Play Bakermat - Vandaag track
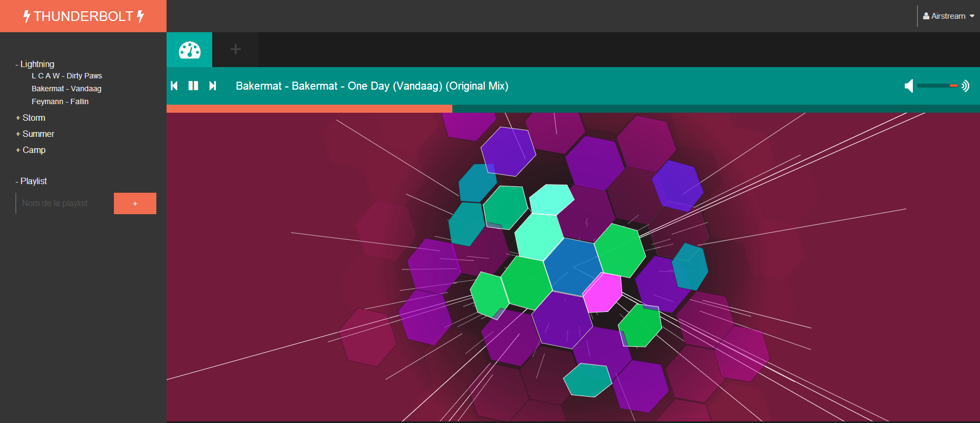This screenshot has height=423, width=980. (67, 89)
